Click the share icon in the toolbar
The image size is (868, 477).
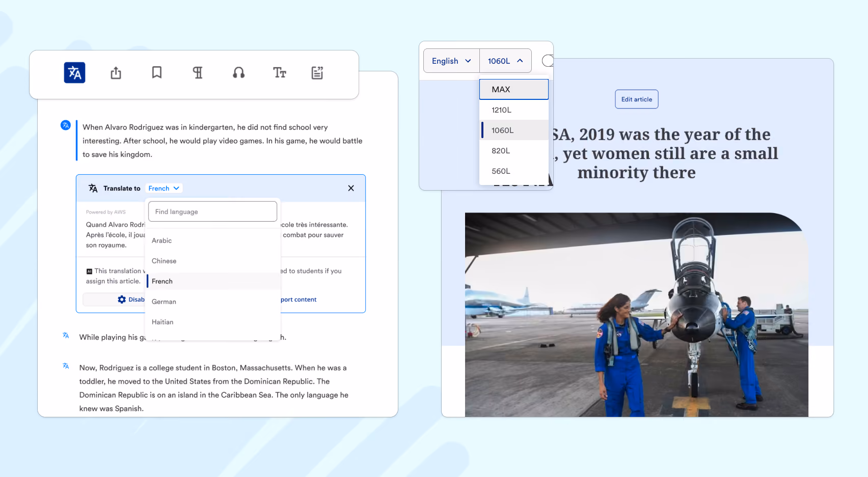(116, 73)
